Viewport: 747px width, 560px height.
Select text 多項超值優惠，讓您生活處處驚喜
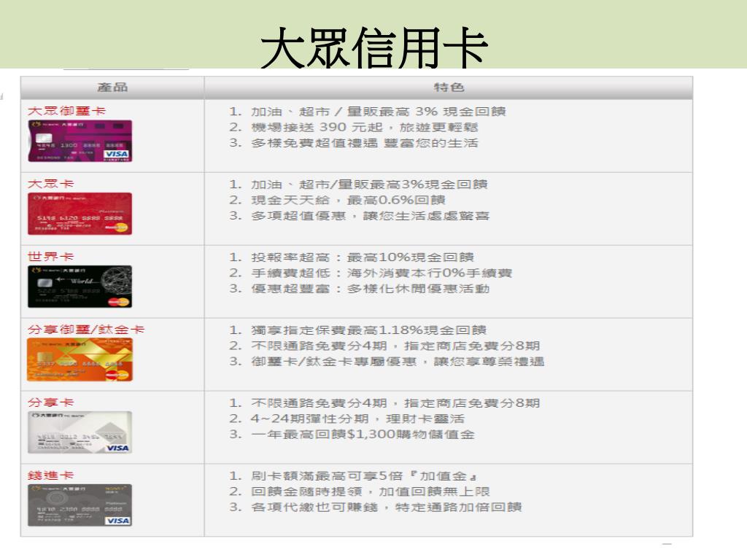click(x=370, y=216)
